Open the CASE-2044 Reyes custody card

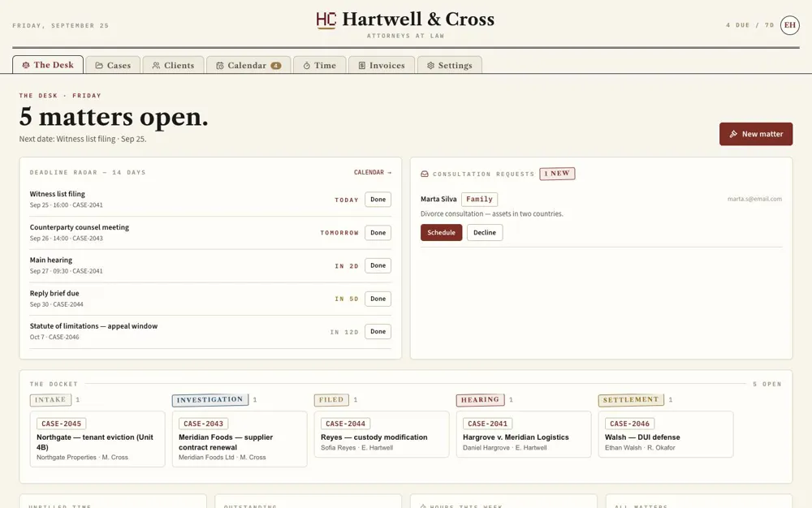(382, 434)
